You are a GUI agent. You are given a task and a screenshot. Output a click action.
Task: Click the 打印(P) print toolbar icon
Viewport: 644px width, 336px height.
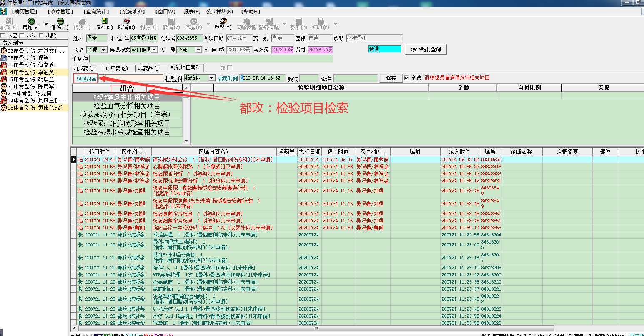pyautogui.click(x=321, y=21)
